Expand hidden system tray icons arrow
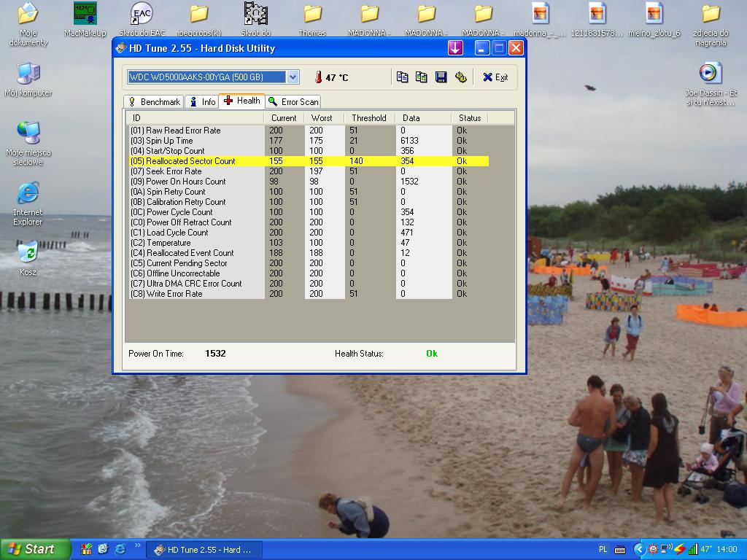 pos(639,549)
